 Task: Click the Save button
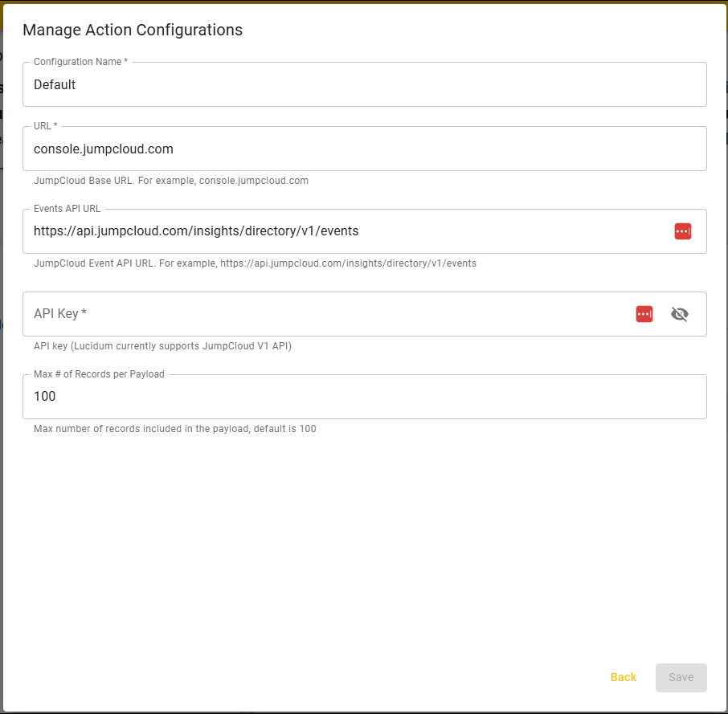tap(681, 677)
